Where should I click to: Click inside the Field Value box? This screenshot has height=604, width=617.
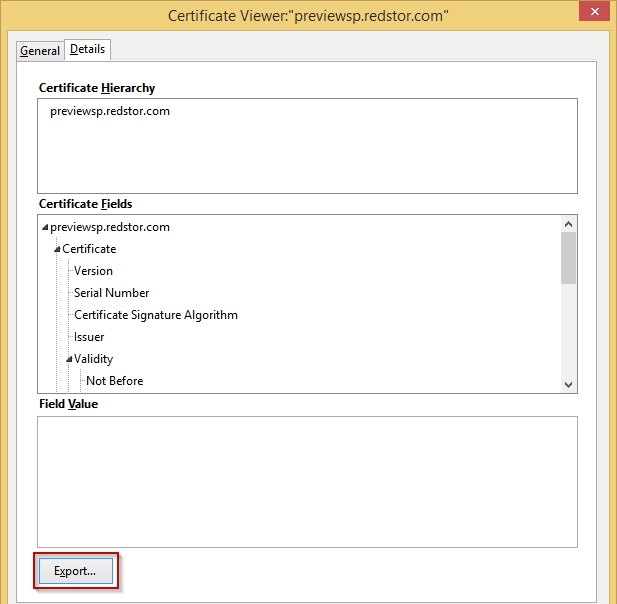(307, 482)
